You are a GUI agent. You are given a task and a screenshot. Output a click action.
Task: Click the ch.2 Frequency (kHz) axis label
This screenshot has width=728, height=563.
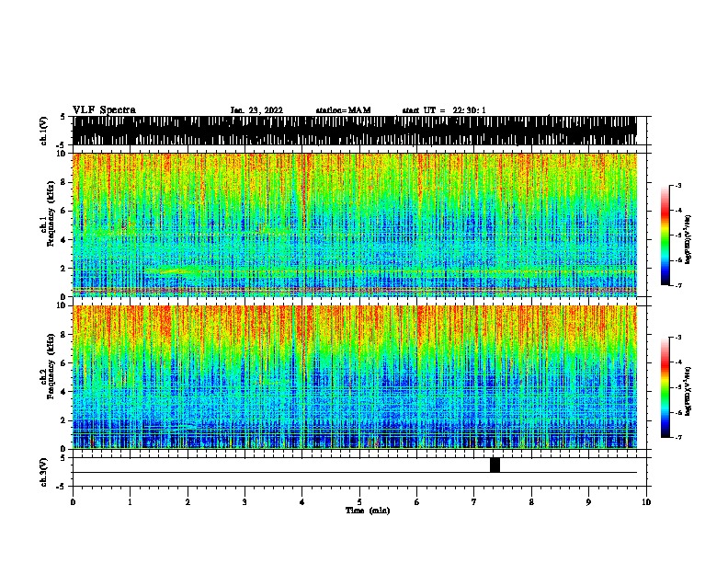[x=49, y=367]
